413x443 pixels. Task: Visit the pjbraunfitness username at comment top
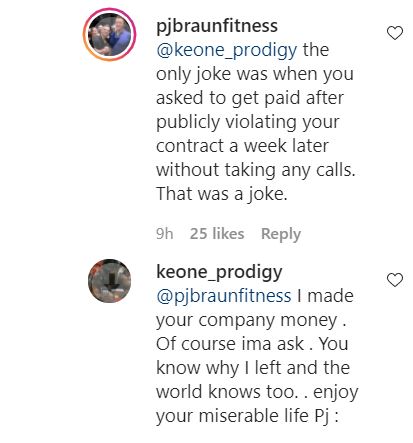217,26
